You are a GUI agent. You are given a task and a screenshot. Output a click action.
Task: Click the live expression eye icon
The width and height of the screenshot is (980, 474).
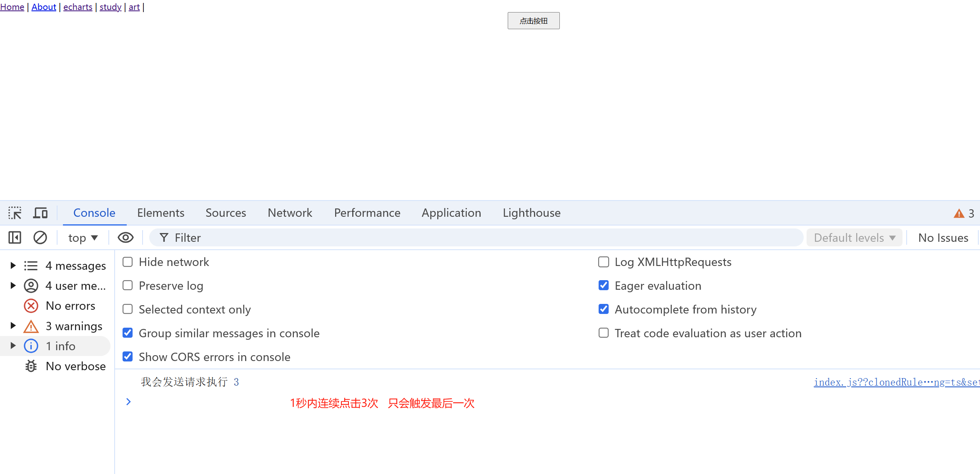coord(125,238)
